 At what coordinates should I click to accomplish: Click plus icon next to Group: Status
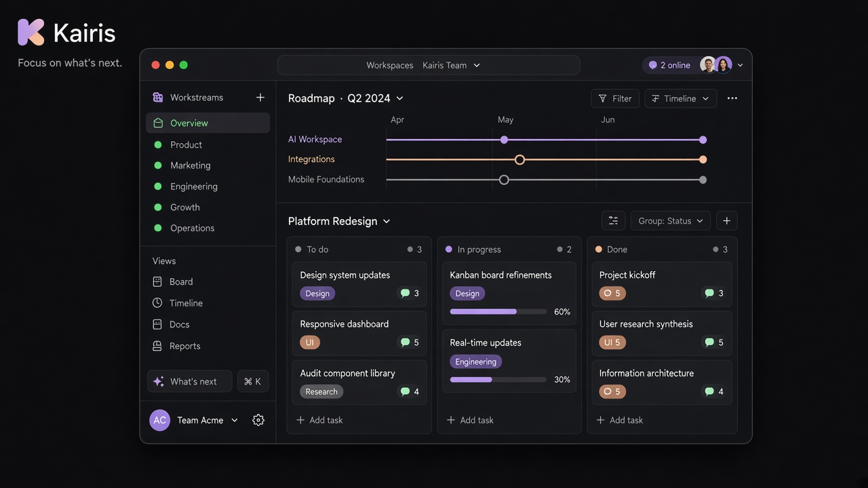(727, 221)
